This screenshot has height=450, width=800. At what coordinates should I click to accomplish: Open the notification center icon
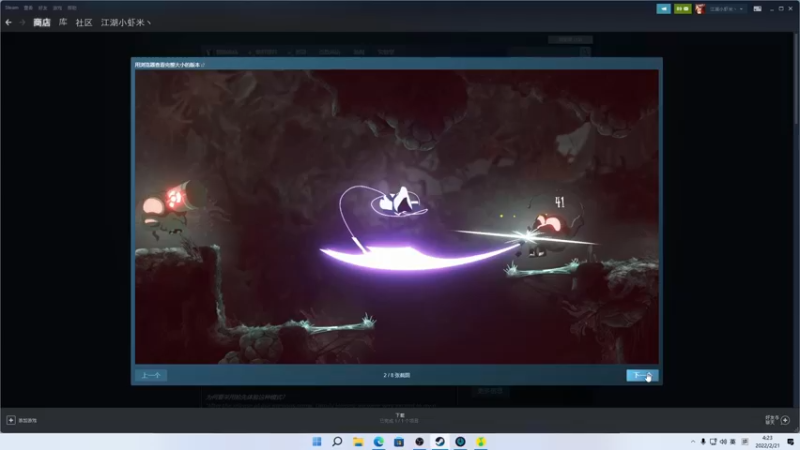pyautogui.click(x=790, y=442)
